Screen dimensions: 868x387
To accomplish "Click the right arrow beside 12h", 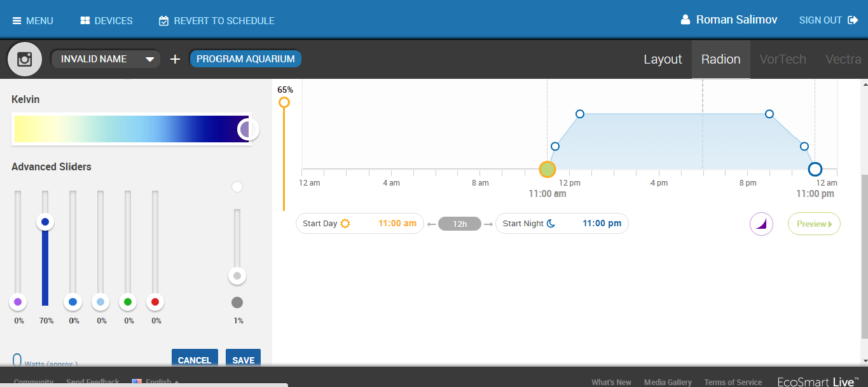I will point(488,224).
